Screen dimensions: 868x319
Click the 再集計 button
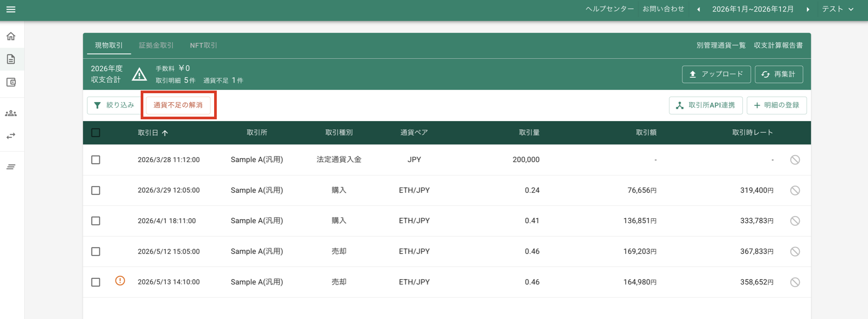click(x=779, y=74)
